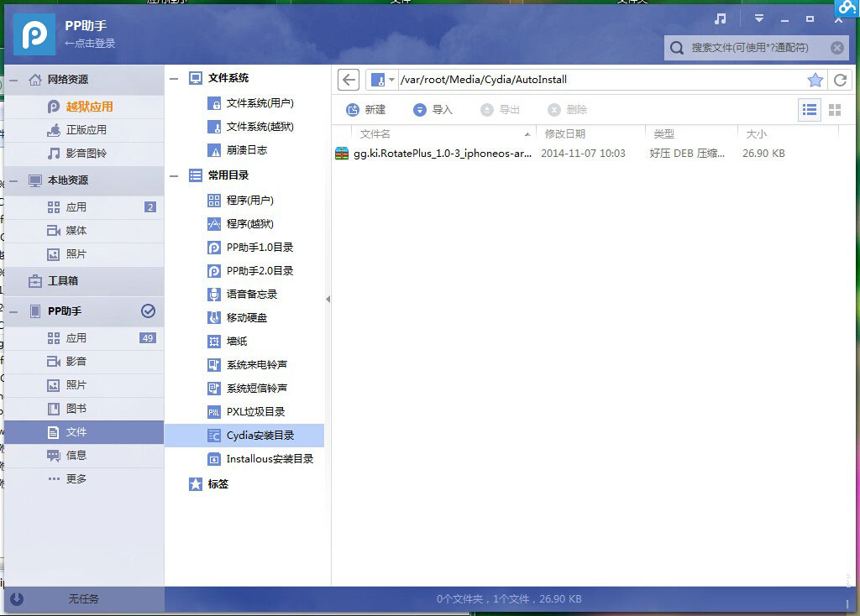The image size is (860, 616).
Task: Open 信息 messages on device
Action: (x=84, y=456)
